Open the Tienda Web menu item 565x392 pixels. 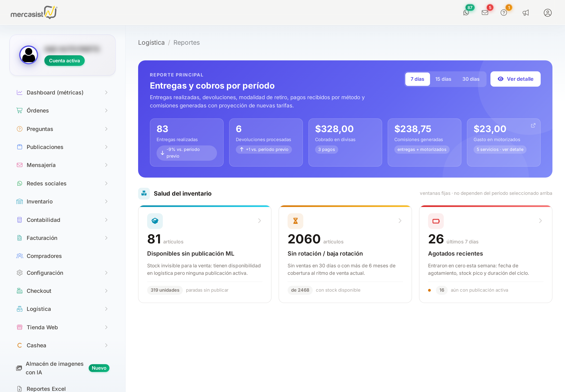[x=62, y=327]
